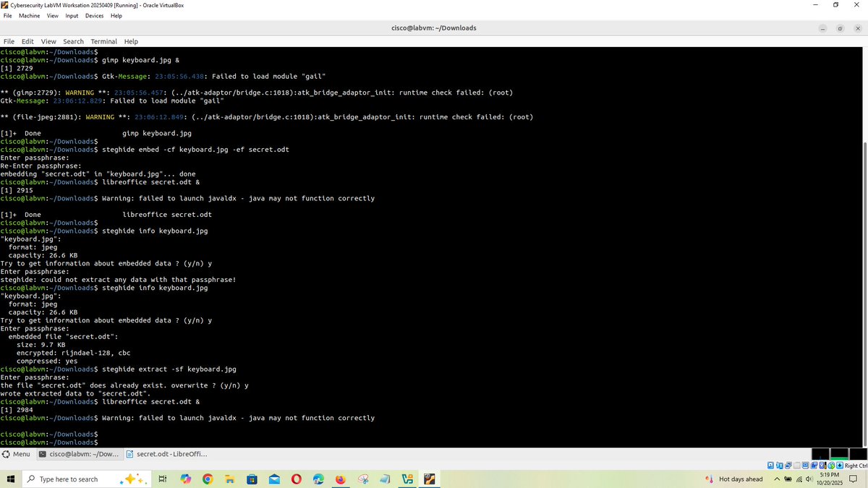Click the 'compressed: yes' output line

(47, 361)
